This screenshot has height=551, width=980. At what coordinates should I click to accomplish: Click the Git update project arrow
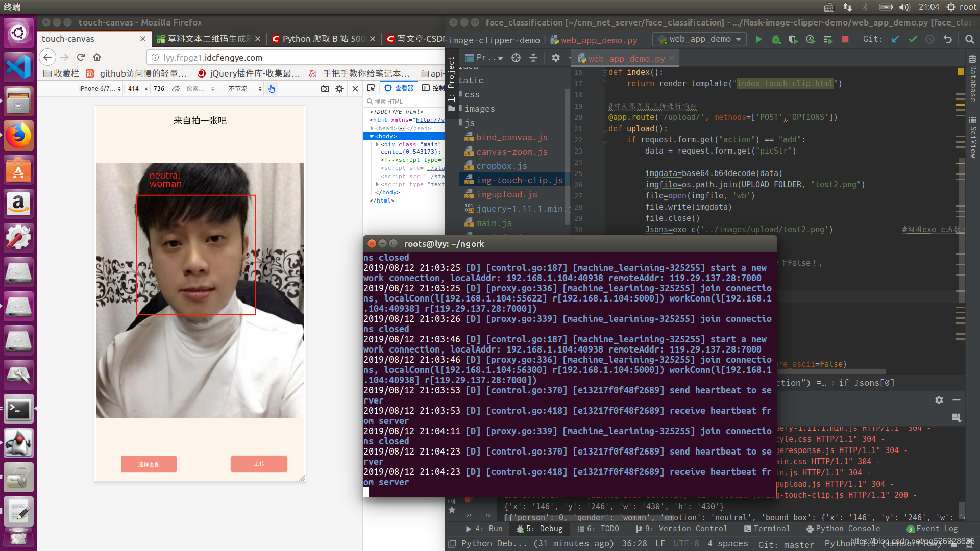click(895, 39)
